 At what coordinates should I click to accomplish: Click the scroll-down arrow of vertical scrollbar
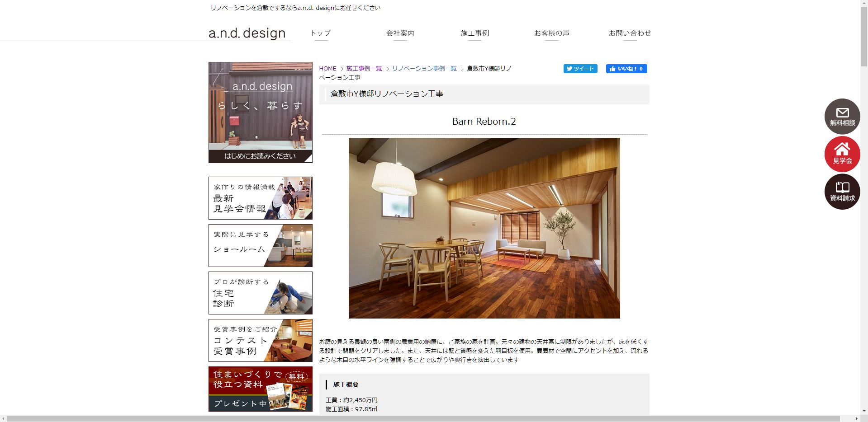(864, 411)
